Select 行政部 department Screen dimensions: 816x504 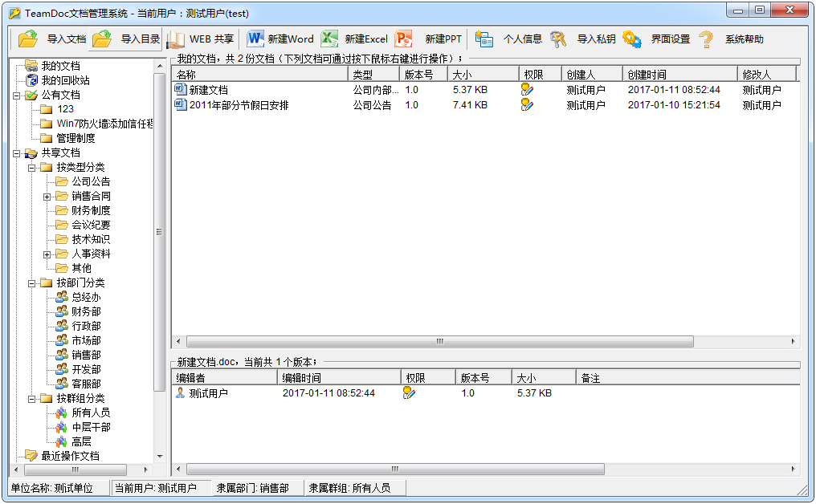click(87, 326)
